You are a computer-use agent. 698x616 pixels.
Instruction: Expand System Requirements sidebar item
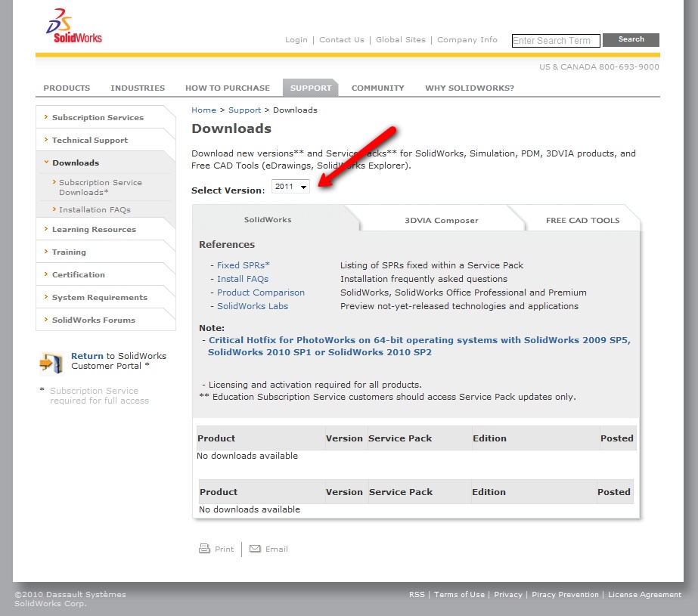coord(100,298)
